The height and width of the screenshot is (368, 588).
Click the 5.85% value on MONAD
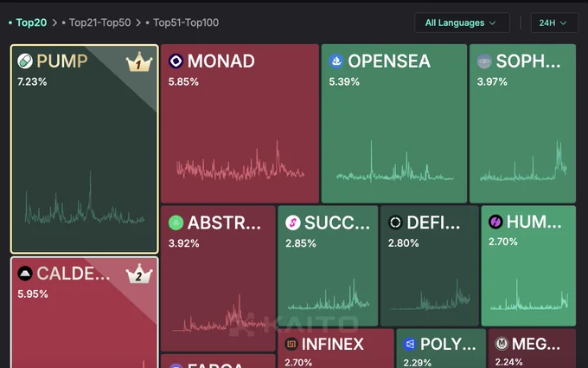pos(183,82)
